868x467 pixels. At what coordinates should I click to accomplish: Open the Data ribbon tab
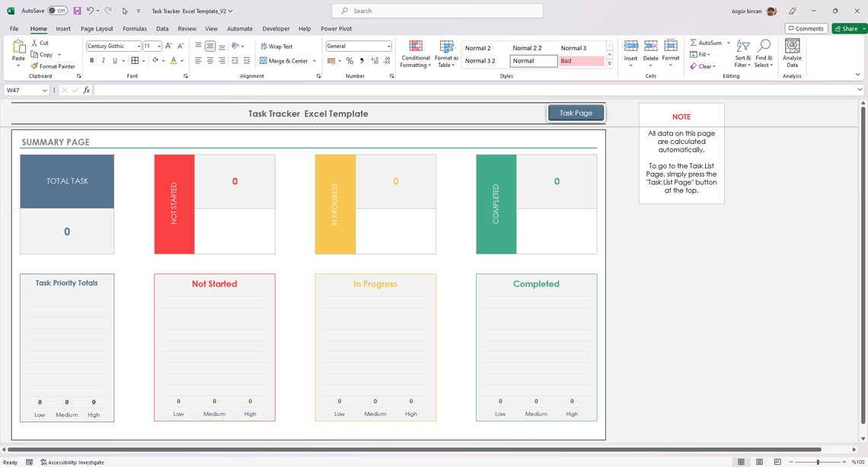click(x=163, y=28)
